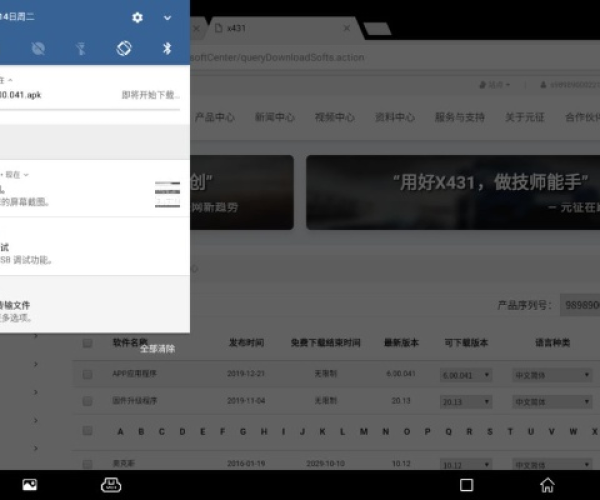This screenshot has width=600, height=500.
Task: Filter software list by letter W
Action: tap(573, 432)
